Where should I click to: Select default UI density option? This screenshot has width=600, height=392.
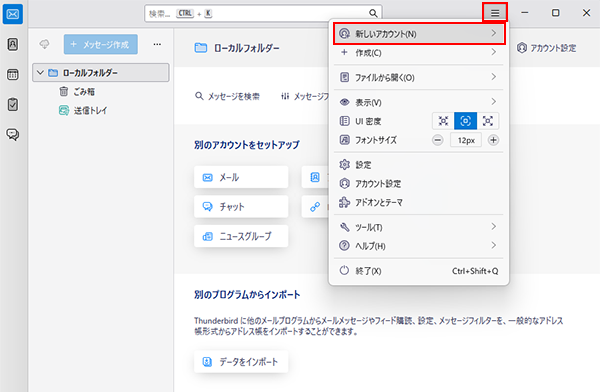point(465,121)
